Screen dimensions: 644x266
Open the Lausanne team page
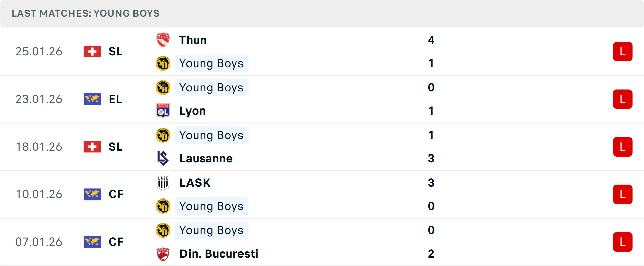pyautogui.click(x=206, y=159)
